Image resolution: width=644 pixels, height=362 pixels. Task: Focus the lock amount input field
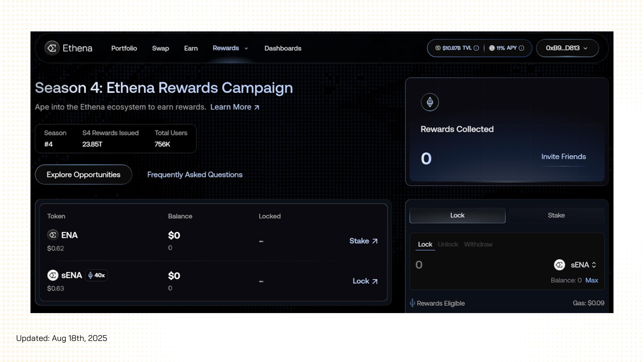(x=479, y=265)
